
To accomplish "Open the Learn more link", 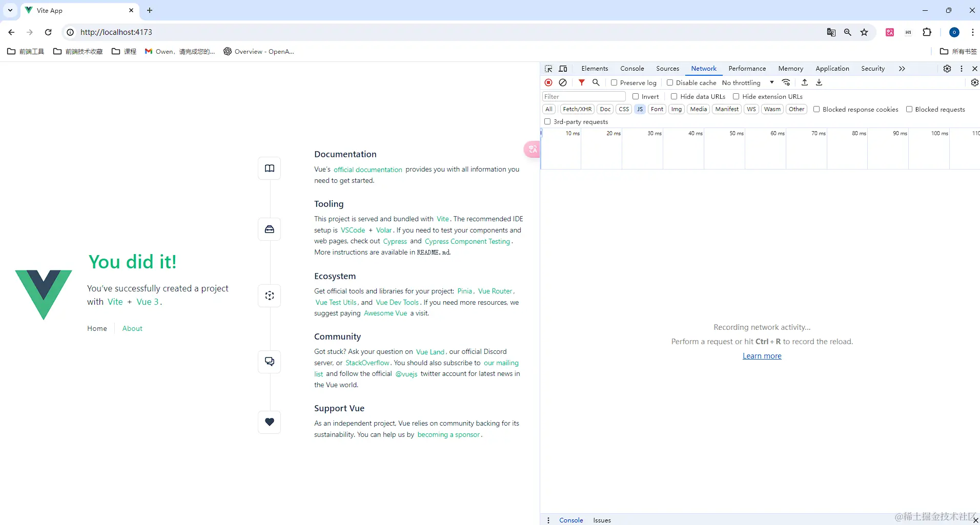I will tap(762, 356).
